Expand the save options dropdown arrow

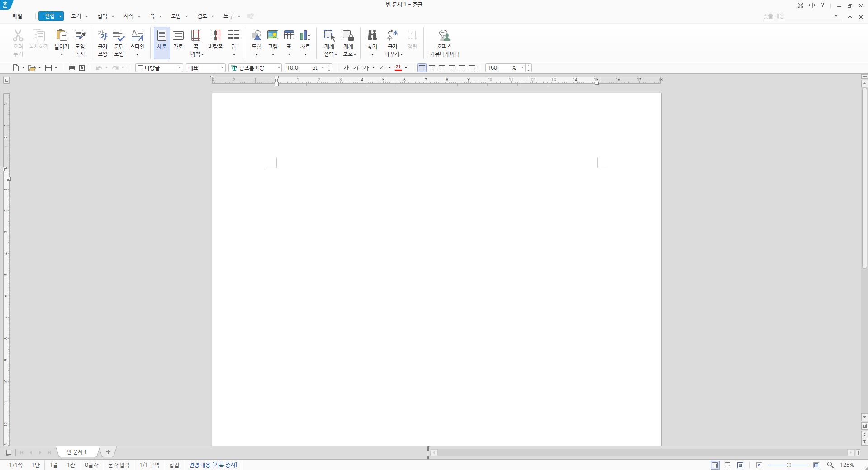(x=56, y=68)
